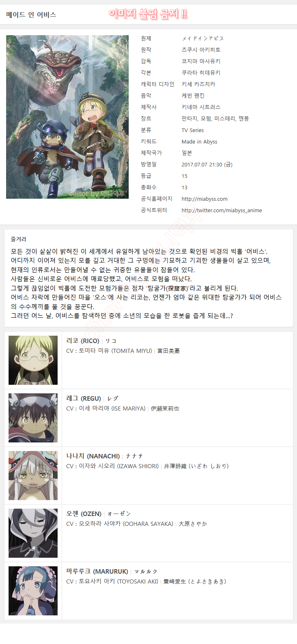This screenshot has width=297, height=644.
Task: Click the 메이드 인 어비스 page title
Action: click(31, 15)
